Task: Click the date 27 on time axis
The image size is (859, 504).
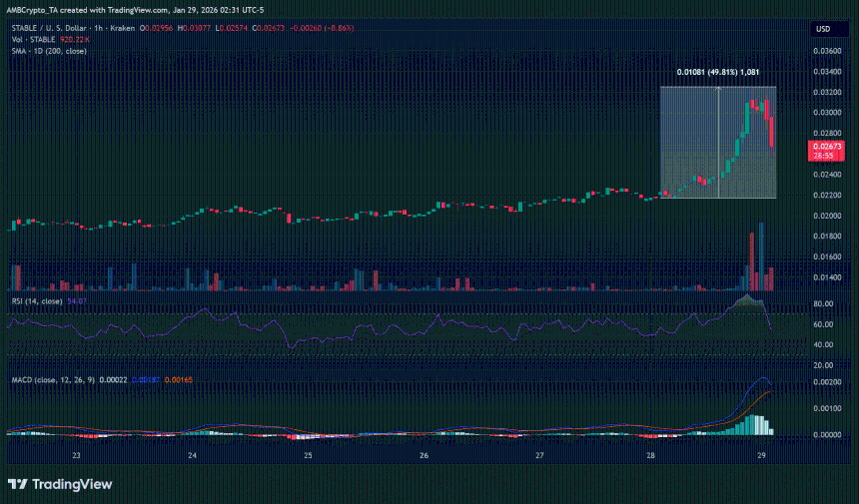Action: tap(539, 454)
